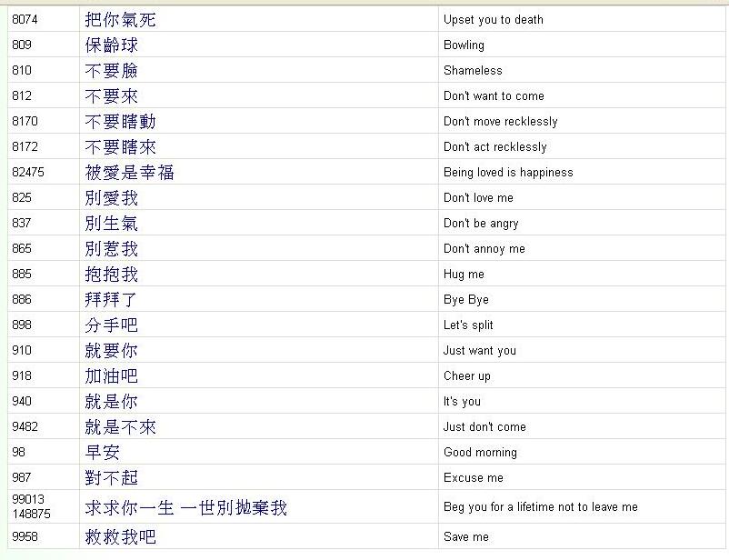Select the translation 'Good morning'
Viewport: 729px width, 560px height.
click(x=480, y=452)
